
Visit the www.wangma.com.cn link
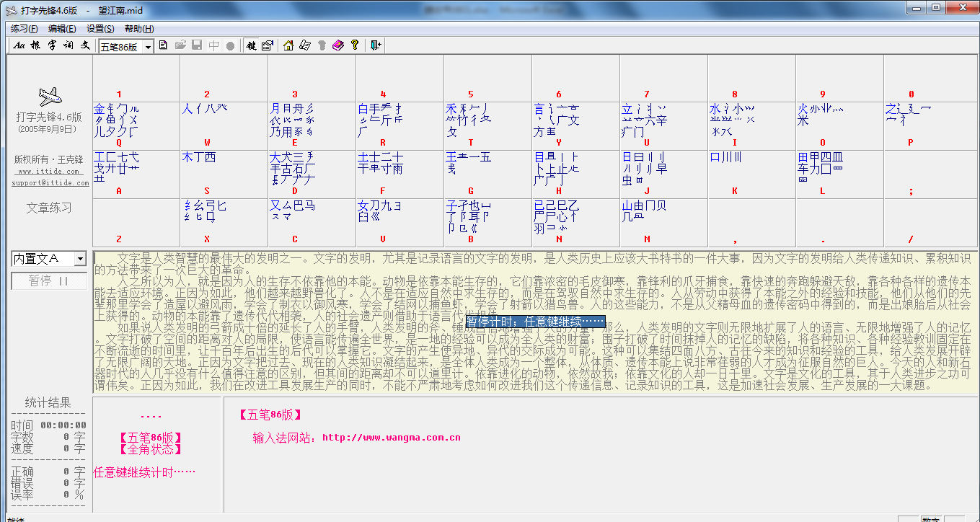click(391, 437)
